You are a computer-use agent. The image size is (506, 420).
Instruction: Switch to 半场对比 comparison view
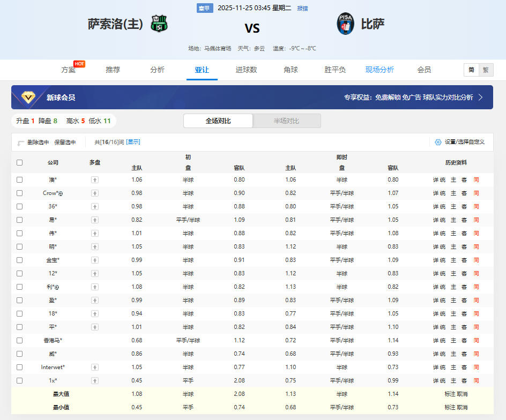[x=286, y=121]
